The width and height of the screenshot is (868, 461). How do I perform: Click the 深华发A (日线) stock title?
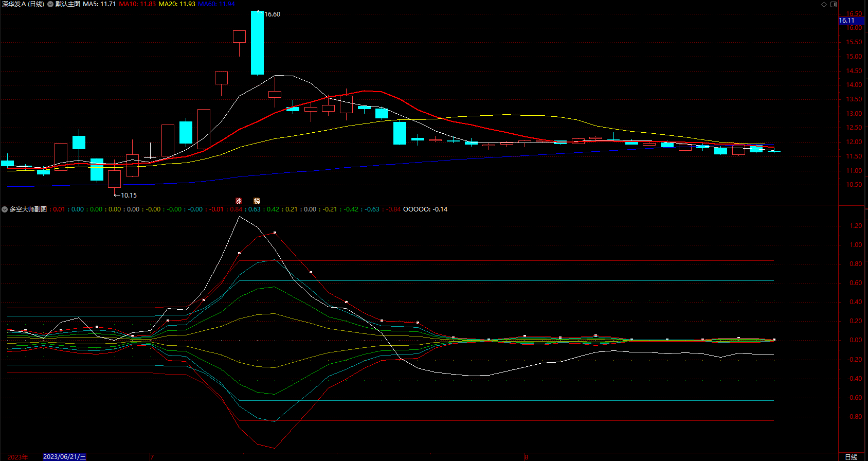pos(23,4)
